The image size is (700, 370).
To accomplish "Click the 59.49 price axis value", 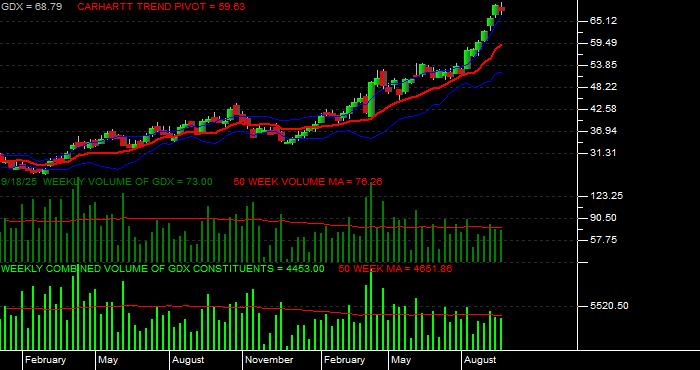I will point(603,43).
